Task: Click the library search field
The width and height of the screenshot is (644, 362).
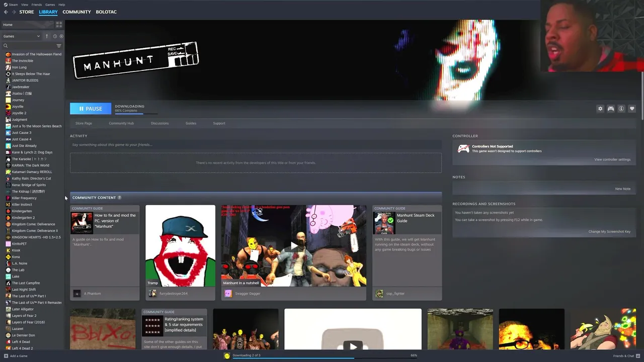Action: [28, 46]
